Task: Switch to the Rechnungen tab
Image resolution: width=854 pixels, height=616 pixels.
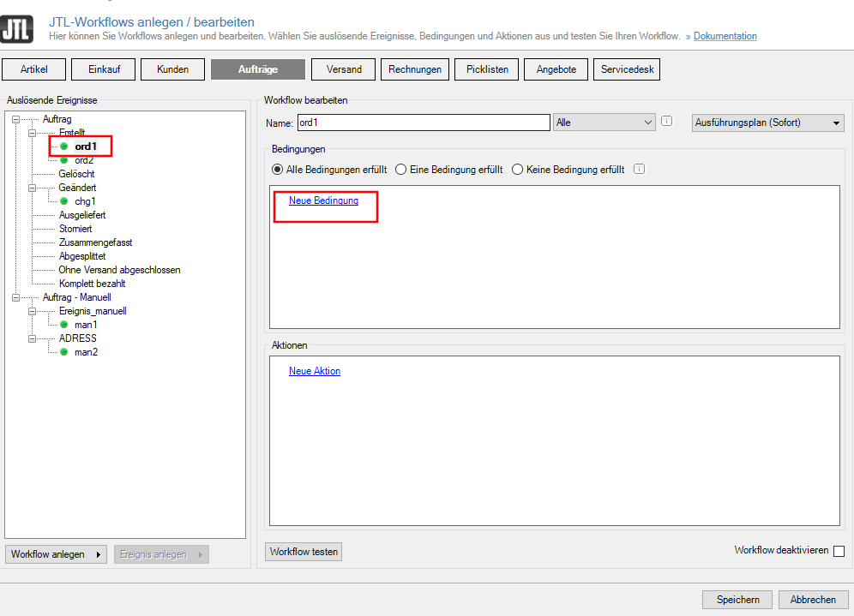Action: [x=415, y=69]
